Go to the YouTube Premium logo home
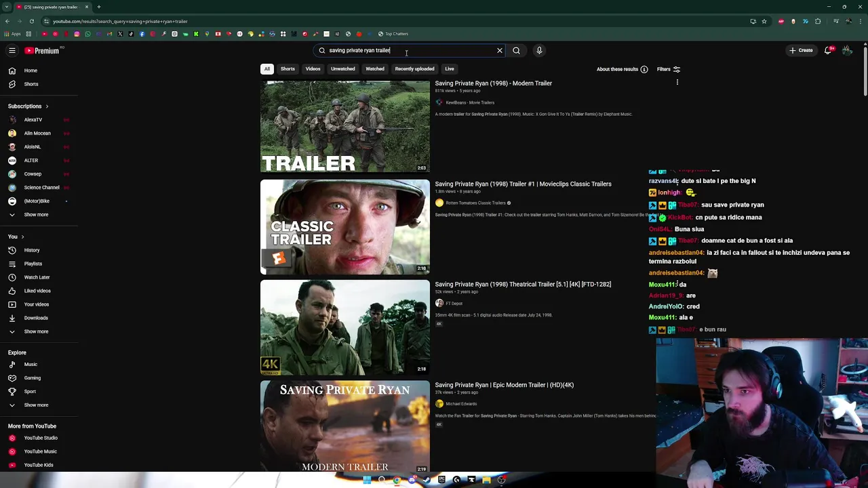Image resolution: width=868 pixels, height=488 pixels. (42, 50)
